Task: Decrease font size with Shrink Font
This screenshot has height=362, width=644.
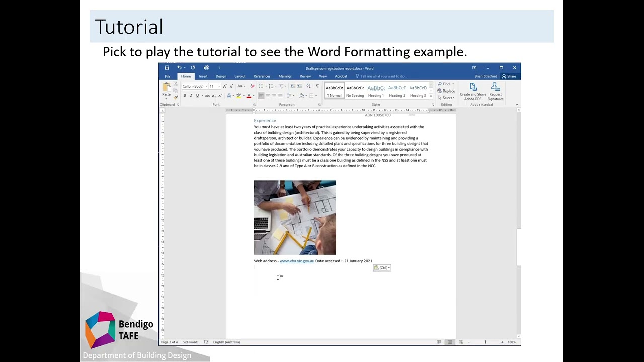Action: [231, 86]
